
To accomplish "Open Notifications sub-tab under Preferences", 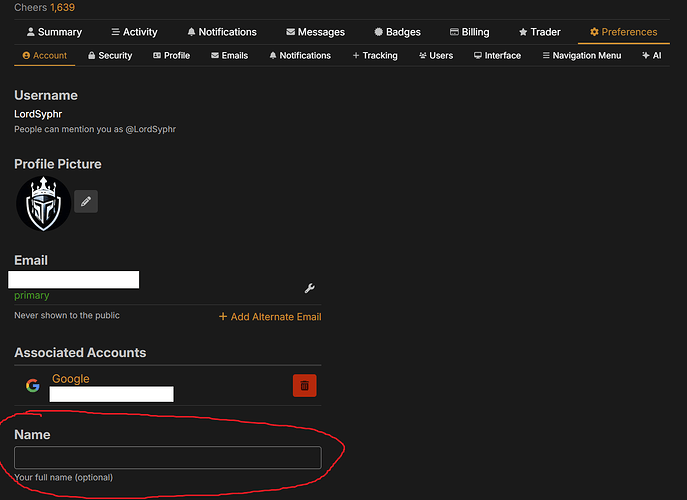I will pos(300,56).
